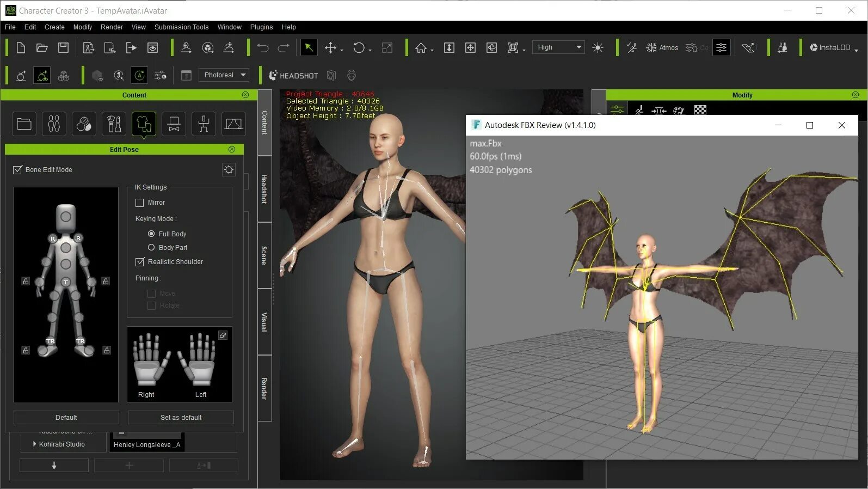Open the Photoreal shader dropdown
Screen dimensions: 868x489
(224, 75)
